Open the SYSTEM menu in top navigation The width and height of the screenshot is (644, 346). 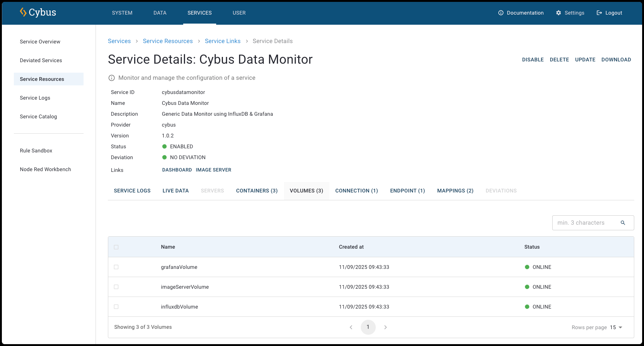tap(122, 13)
